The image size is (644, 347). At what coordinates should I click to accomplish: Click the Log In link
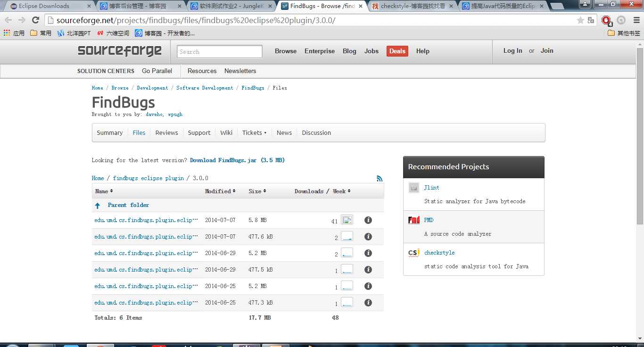[x=512, y=51]
